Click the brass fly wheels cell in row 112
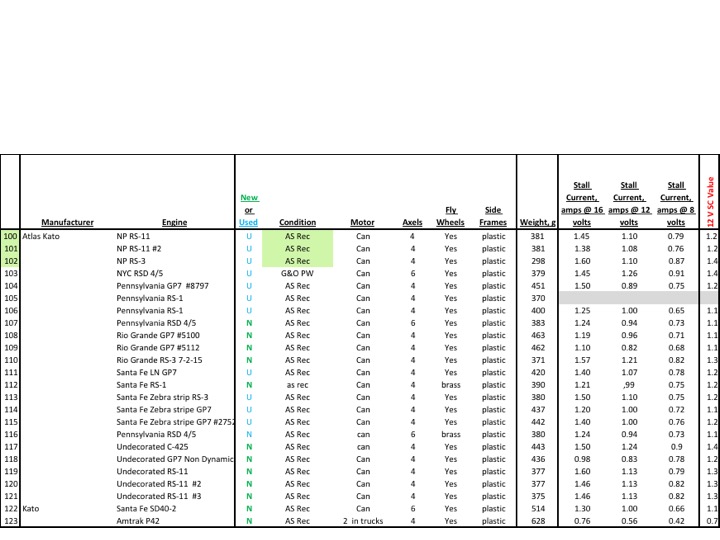Viewport: 720px width, 540px height. (x=451, y=385)
